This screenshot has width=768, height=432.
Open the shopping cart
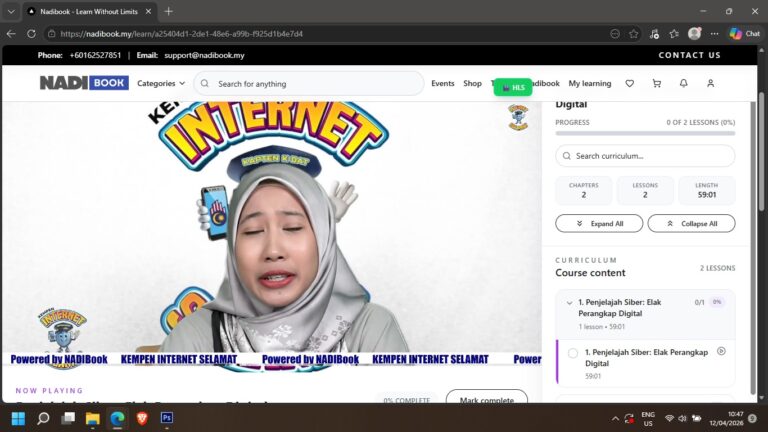[x=656, y=83]
